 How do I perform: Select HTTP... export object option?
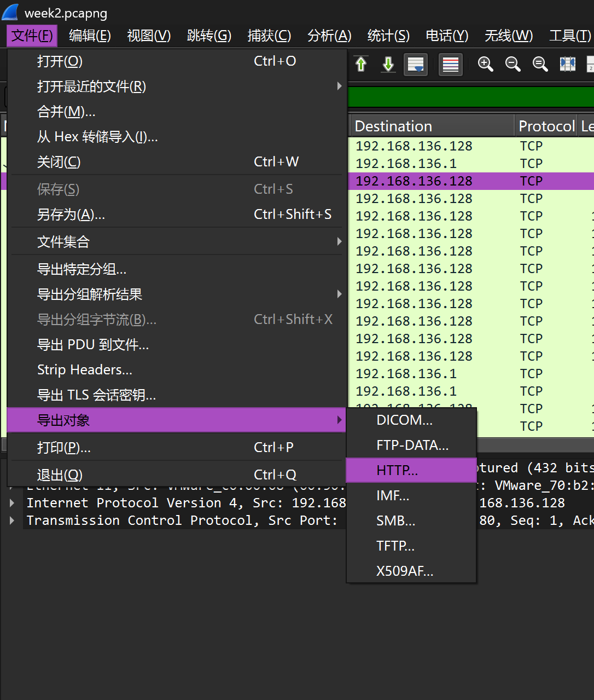[411, 471]
